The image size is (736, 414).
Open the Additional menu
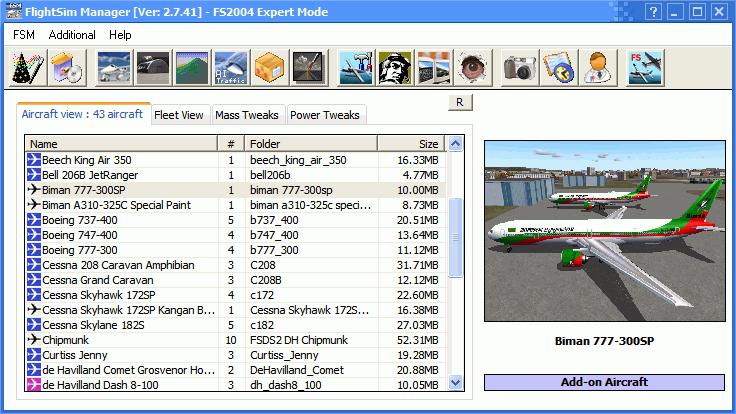click(72, 35)
